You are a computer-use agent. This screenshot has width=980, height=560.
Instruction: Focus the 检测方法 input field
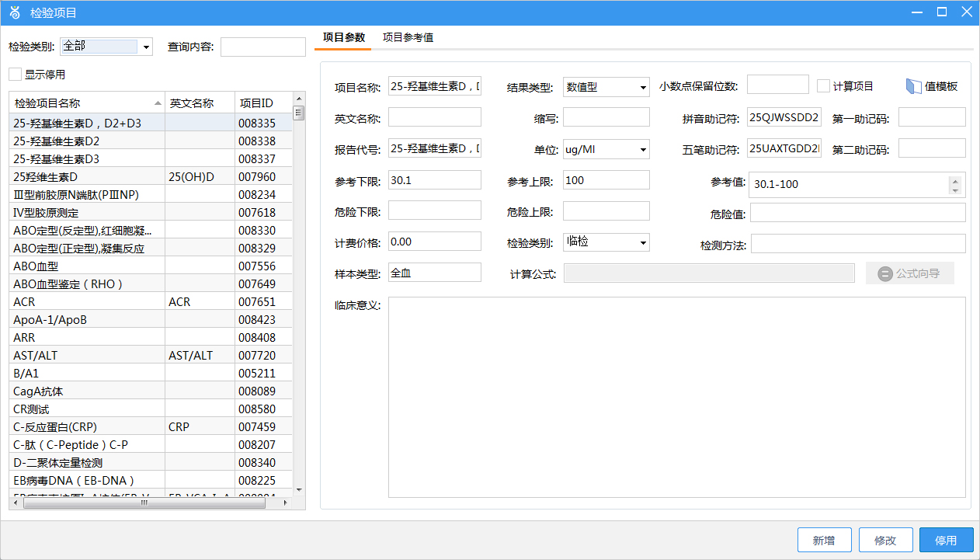tap(858, 244)
